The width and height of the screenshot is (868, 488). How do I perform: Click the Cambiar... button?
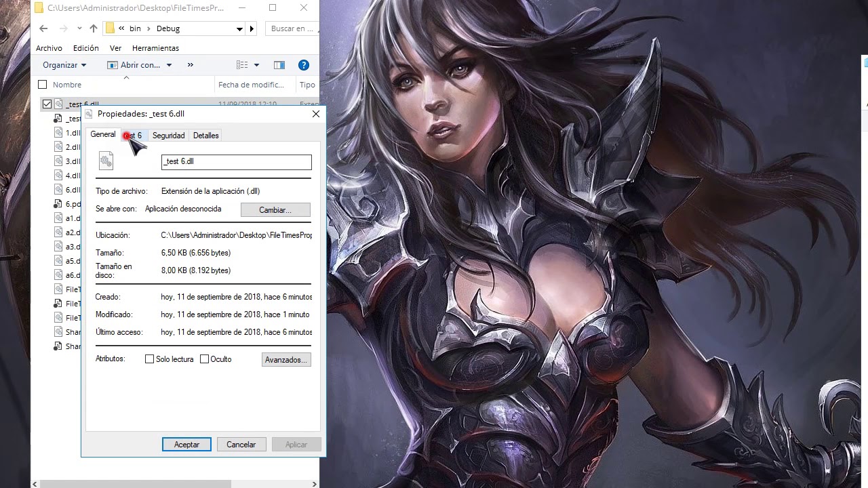click(275, 210)
